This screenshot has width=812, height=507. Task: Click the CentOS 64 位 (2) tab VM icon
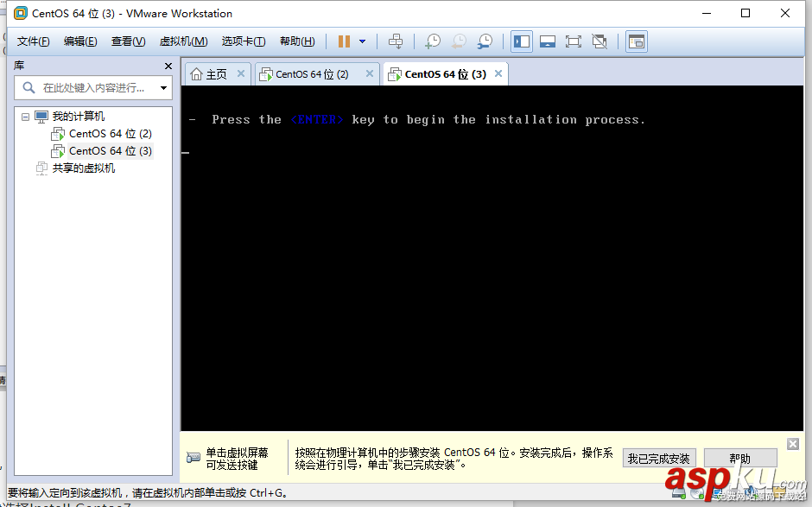tap(266, 74)
